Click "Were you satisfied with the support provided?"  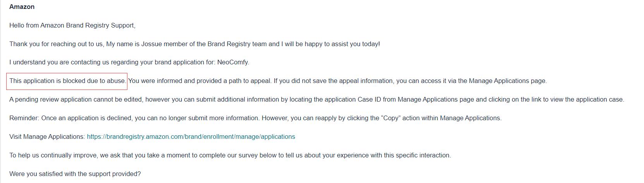(x=75, y=174)
